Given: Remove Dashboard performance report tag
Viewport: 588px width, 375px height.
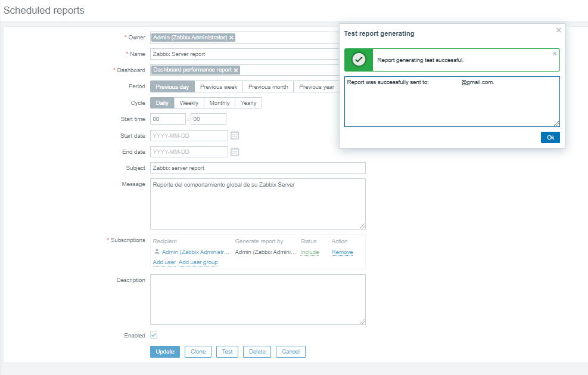Looking at the screenshot, I should point(236,70).
